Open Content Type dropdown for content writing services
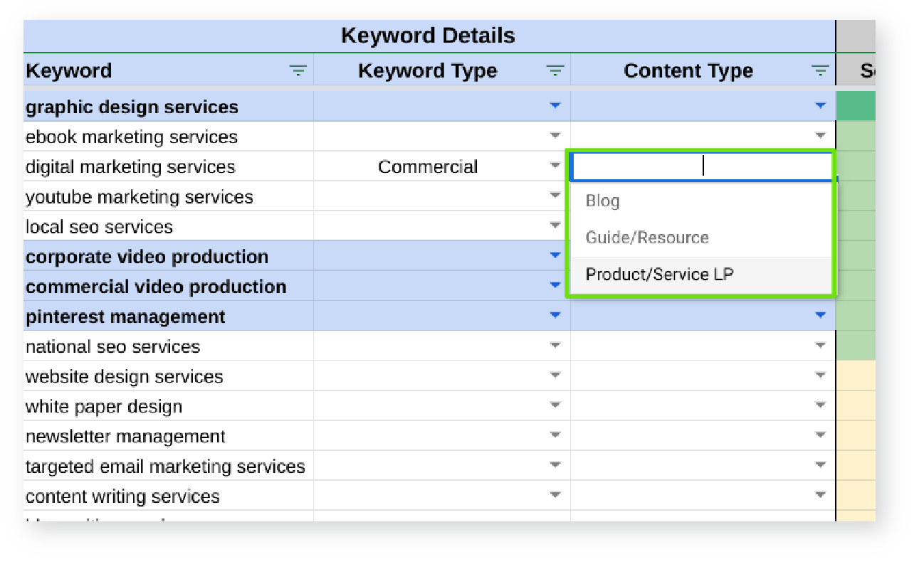This screenshot has height=574, width=924. pos(820,495)
